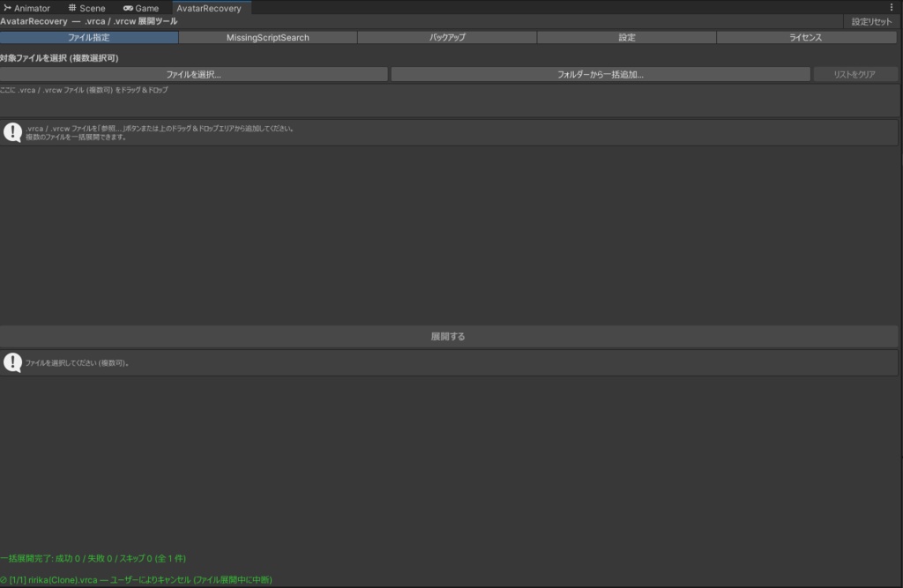Click the リストをクリア button
Viewport: 903px width, 588px height.
(x=854, y=74)
